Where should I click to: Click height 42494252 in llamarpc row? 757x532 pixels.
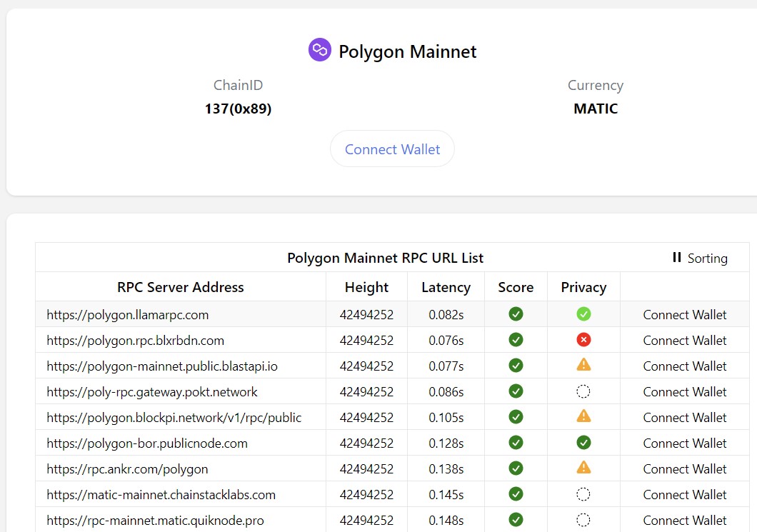366,315
